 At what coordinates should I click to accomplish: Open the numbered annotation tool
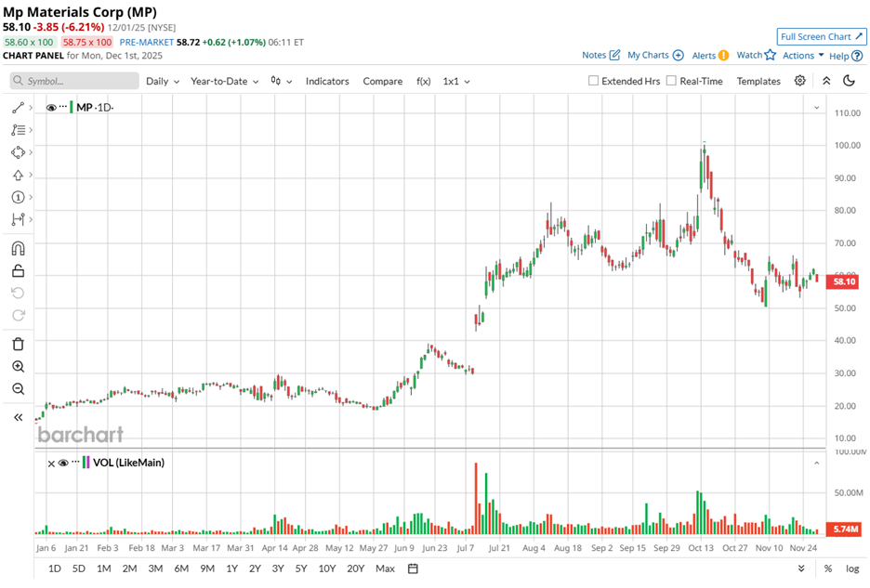[18, 197]
